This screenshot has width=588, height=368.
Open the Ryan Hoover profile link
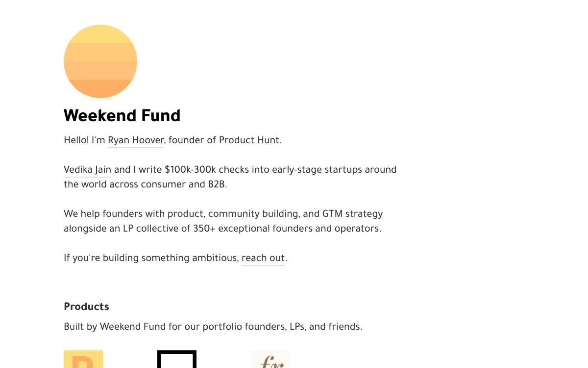click(136, 140)
